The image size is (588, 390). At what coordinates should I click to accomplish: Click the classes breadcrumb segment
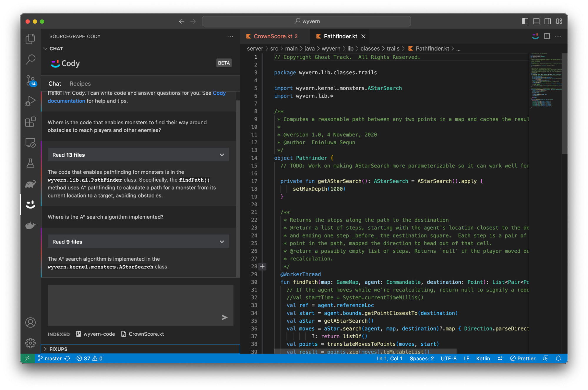[370, 48]
